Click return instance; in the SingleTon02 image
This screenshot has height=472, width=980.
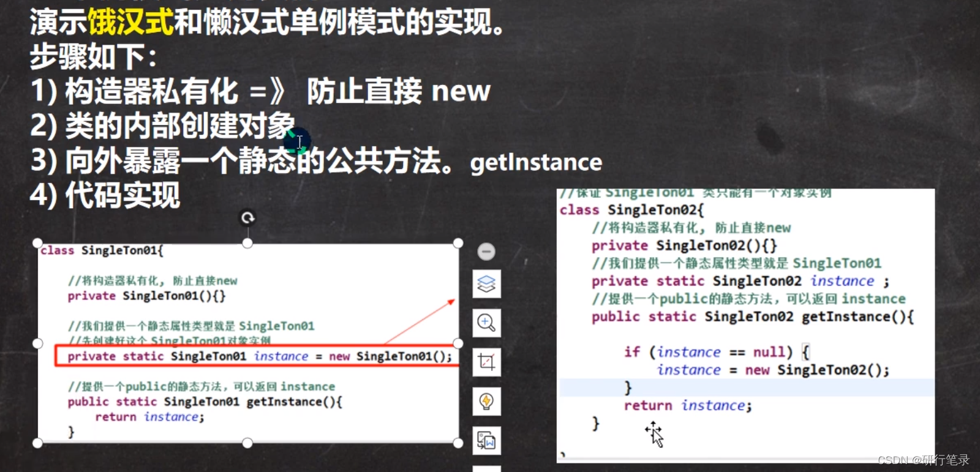click(x=688, y=405)
